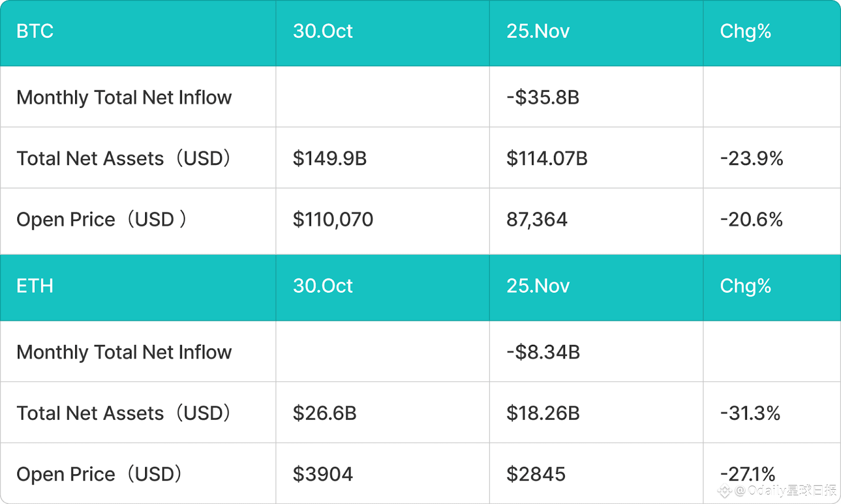Viewport: 841px width, 504px height.
Task: Click the -23.9% change cell
Action: 752,159
